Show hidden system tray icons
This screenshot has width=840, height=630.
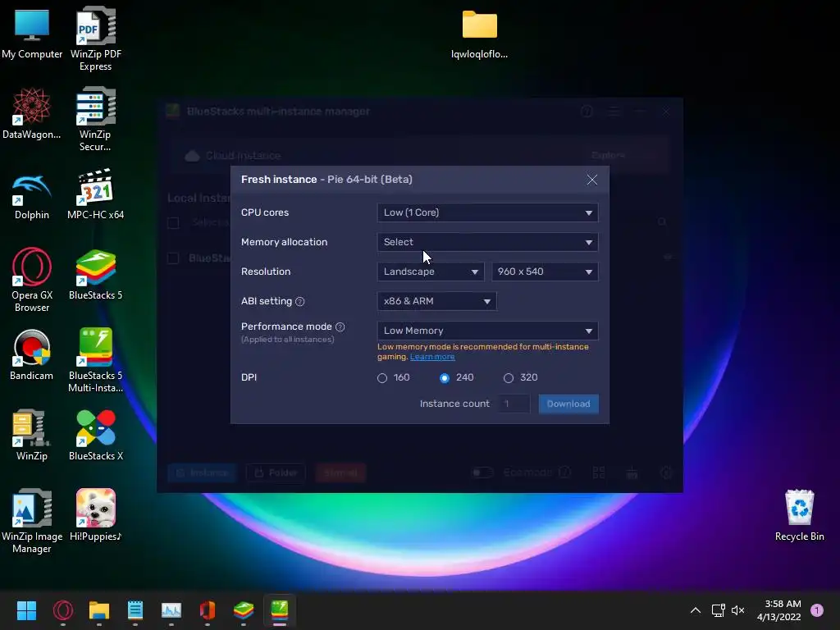click(696, 610)
